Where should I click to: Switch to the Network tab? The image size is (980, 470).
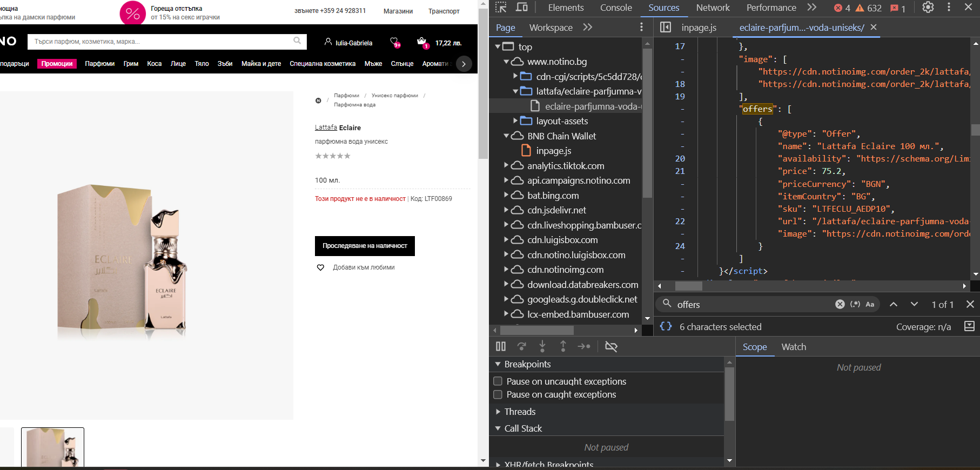coord(713,8)
